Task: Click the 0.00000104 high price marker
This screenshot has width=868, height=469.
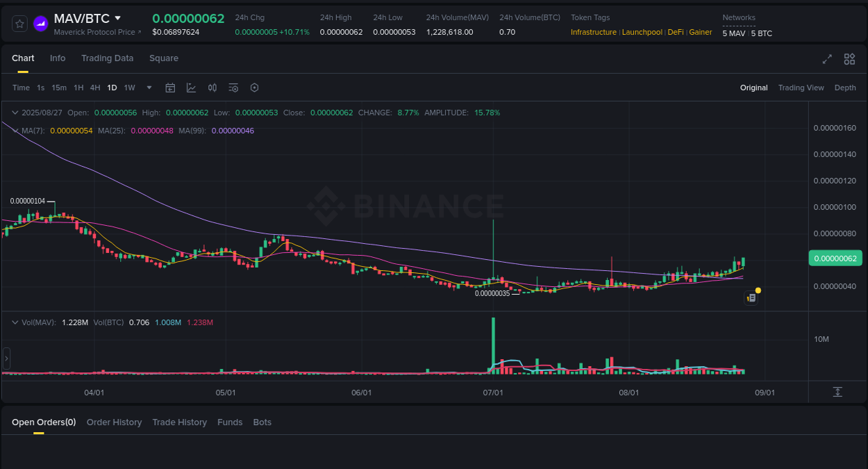Action: click(x=27, y=201)
